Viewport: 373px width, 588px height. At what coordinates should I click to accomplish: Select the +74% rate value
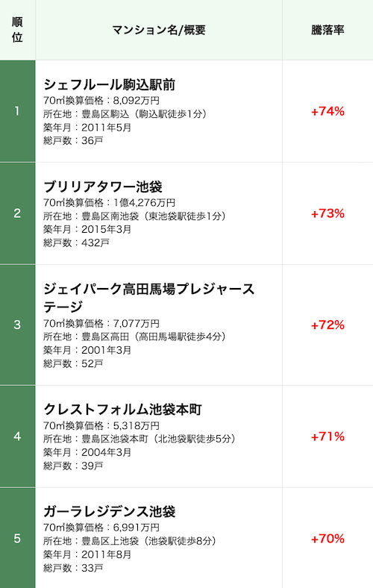327,111
